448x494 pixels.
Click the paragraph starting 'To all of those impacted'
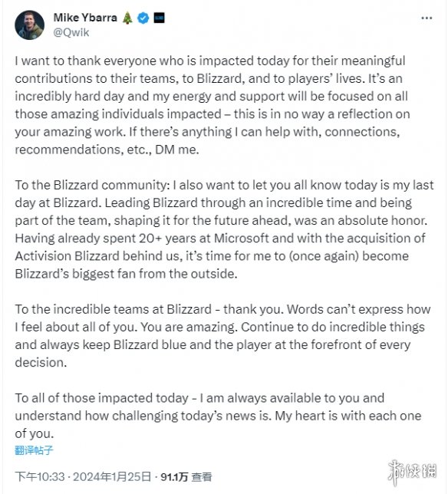(x=218, y=416)
